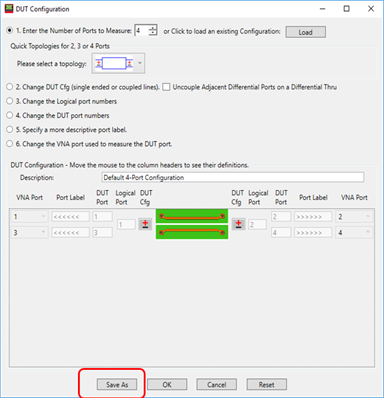Toggle the left DUT Cfg differential icon

(x=145, y=224)
